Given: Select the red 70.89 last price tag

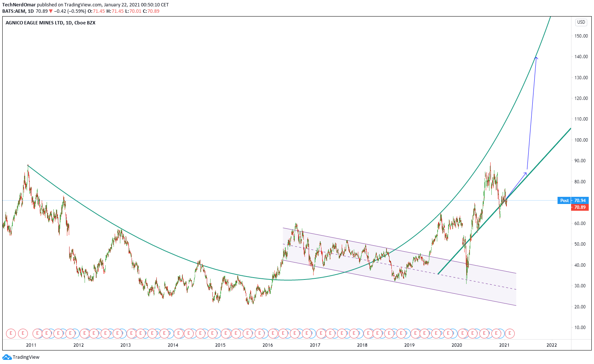Looking at the screenshot, I should pos(580,207).
